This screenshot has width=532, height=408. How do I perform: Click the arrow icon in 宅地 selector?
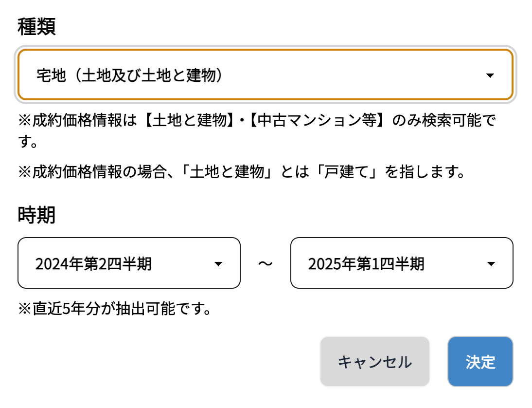[x=490, y=75]
